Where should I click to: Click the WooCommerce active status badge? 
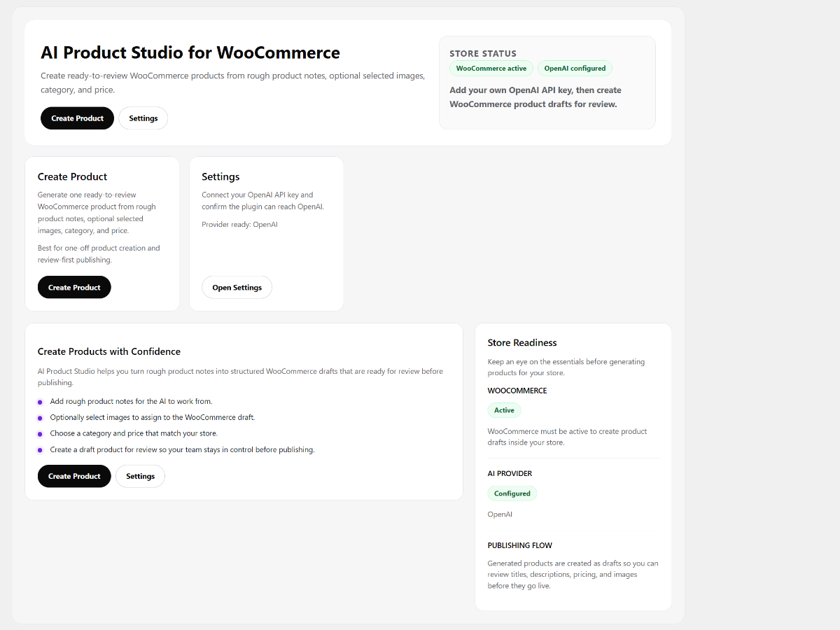(491, 69)
